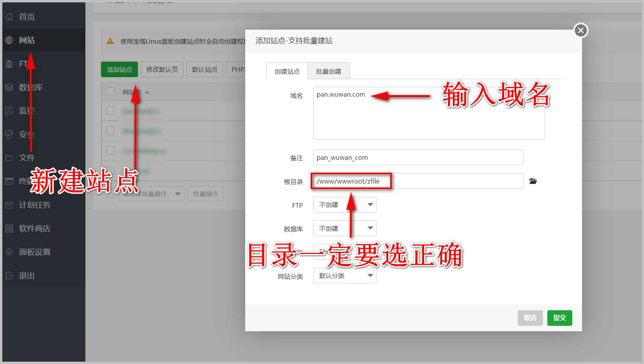Open the 请选择批量操作 dropdown

click(152, 194)
